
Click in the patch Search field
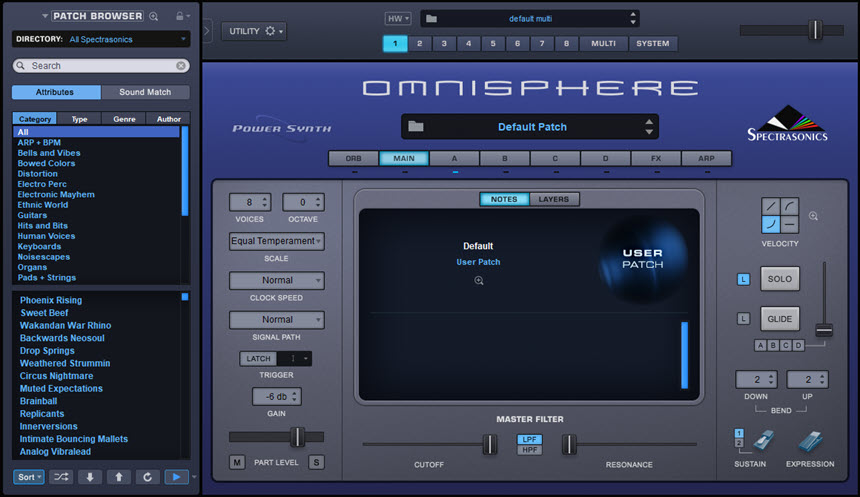coord(101,66)
